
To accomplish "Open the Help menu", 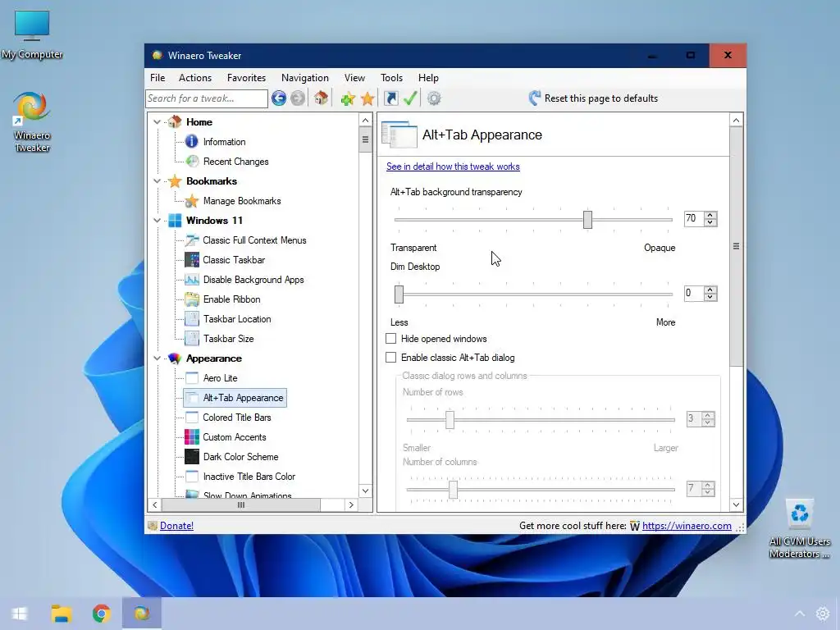I will click(x=428, y=78).
